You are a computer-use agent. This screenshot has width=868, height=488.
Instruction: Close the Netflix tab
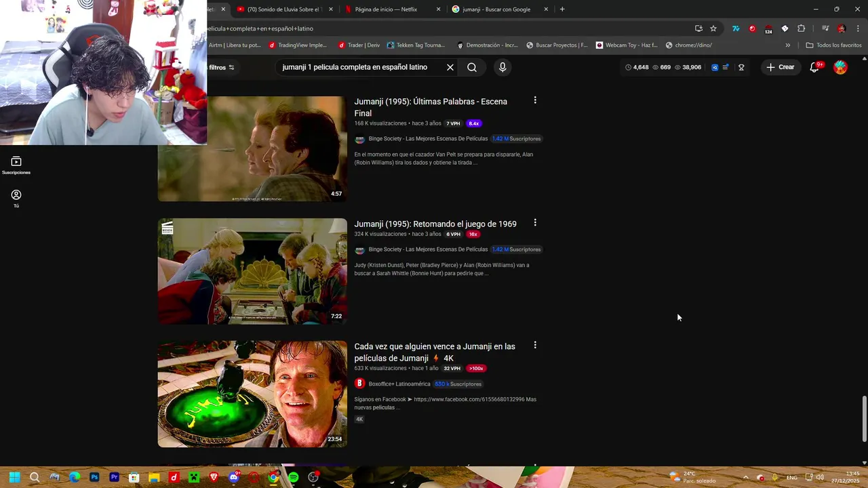[x=438, y=9]
